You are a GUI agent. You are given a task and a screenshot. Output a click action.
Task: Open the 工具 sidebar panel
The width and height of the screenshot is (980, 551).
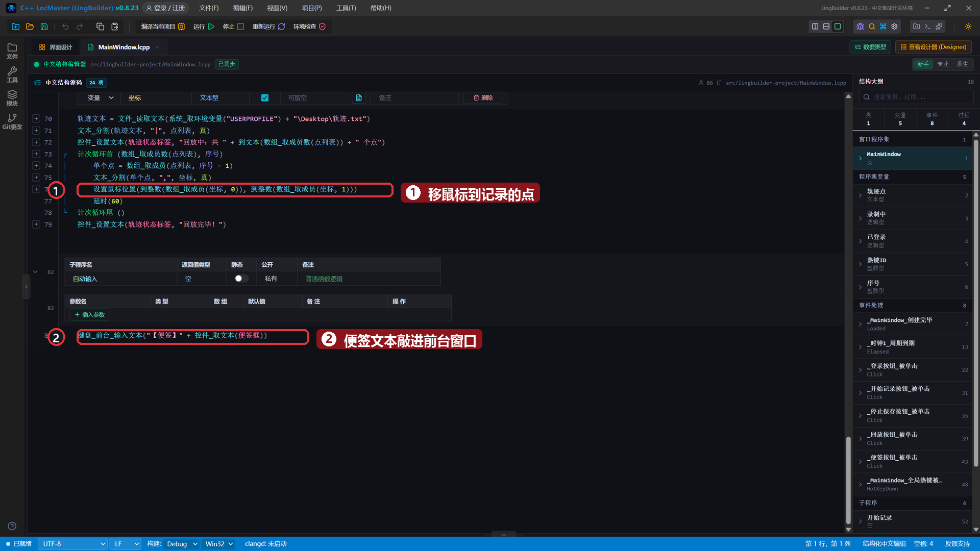[12, 74]
